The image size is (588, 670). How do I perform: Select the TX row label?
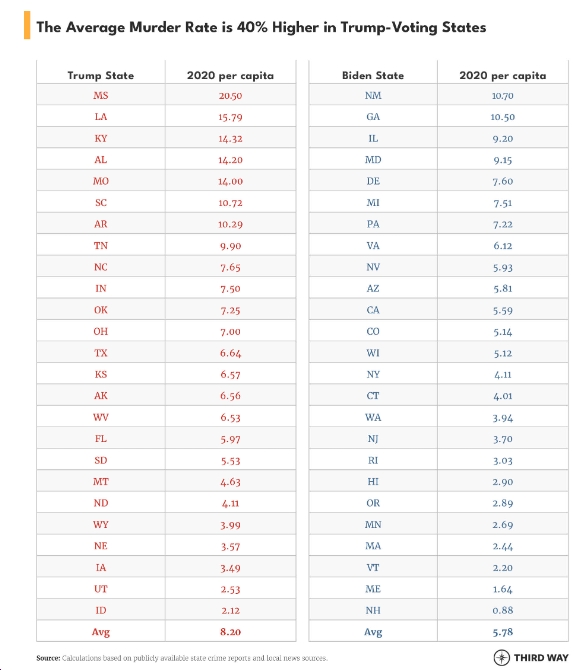(x=101, y=353)
